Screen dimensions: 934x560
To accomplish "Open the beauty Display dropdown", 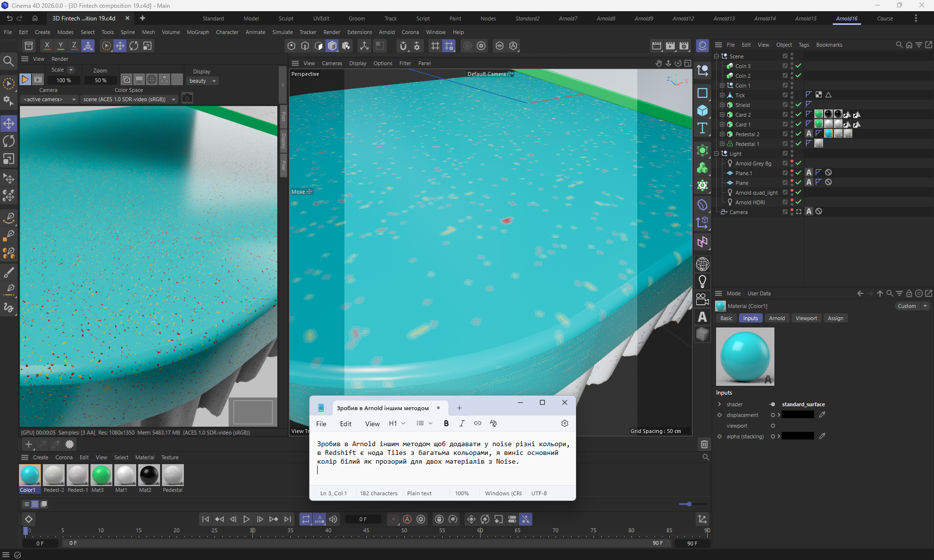I will tap(202, 81).
